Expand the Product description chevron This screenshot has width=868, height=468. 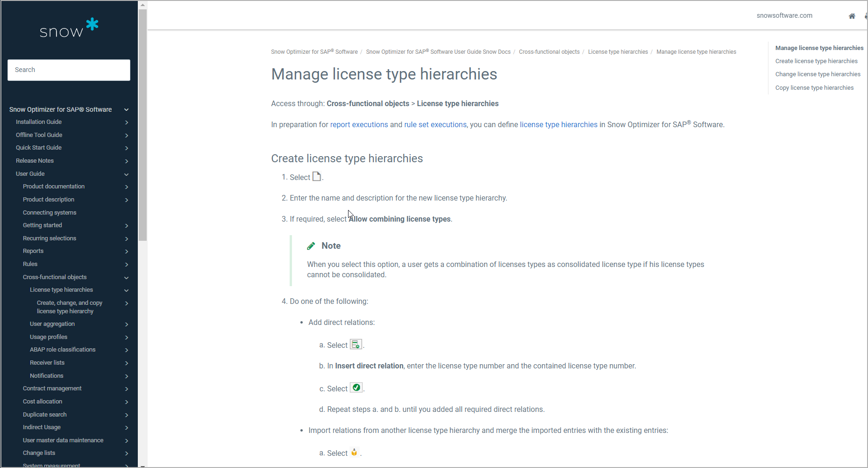[x=127, y=200]
